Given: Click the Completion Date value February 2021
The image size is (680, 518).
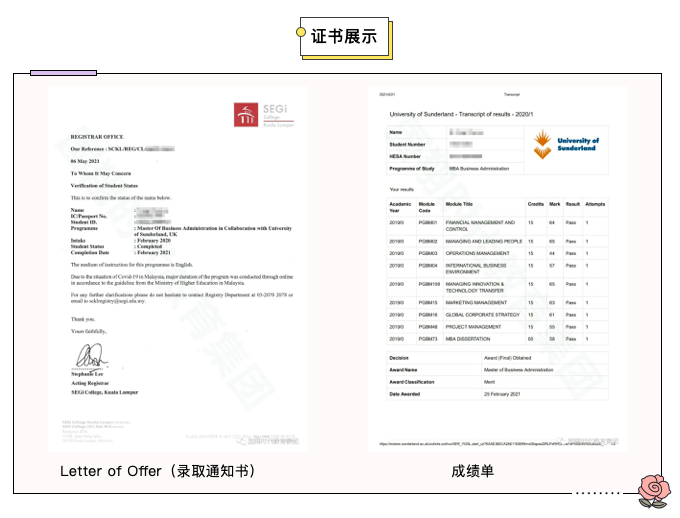Looking at the screenshot, I should (154, 252).
